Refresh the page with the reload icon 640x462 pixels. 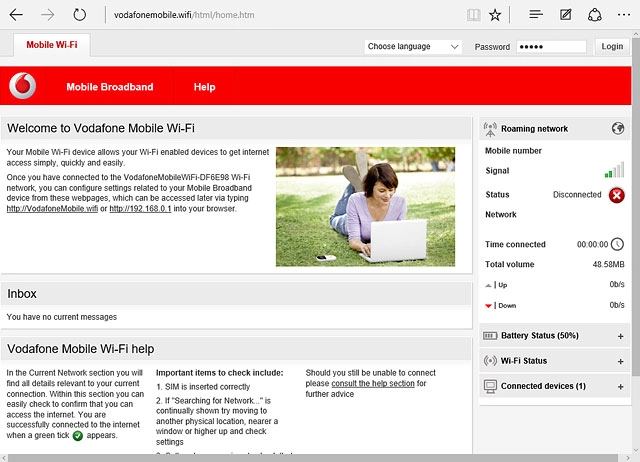tap(80, 15)
